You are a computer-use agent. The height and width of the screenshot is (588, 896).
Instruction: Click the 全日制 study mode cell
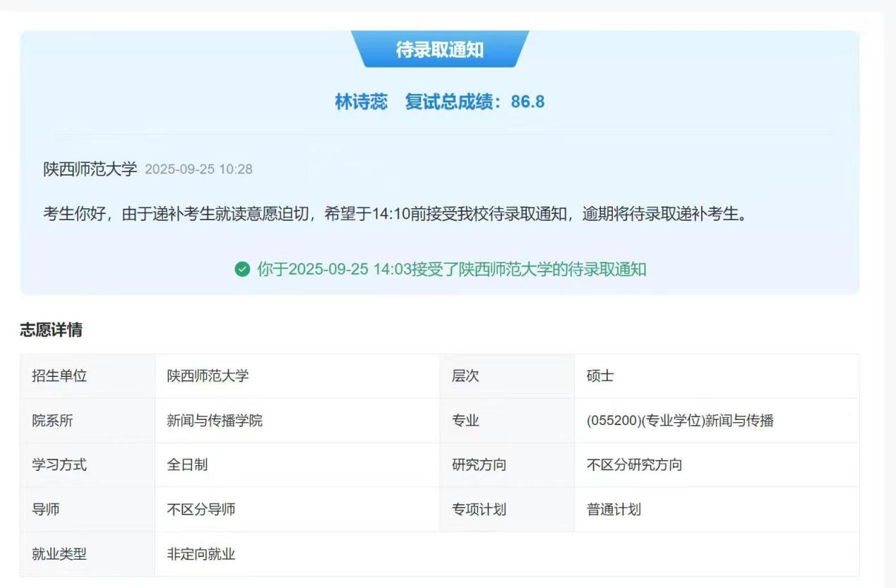click(187, 465)
